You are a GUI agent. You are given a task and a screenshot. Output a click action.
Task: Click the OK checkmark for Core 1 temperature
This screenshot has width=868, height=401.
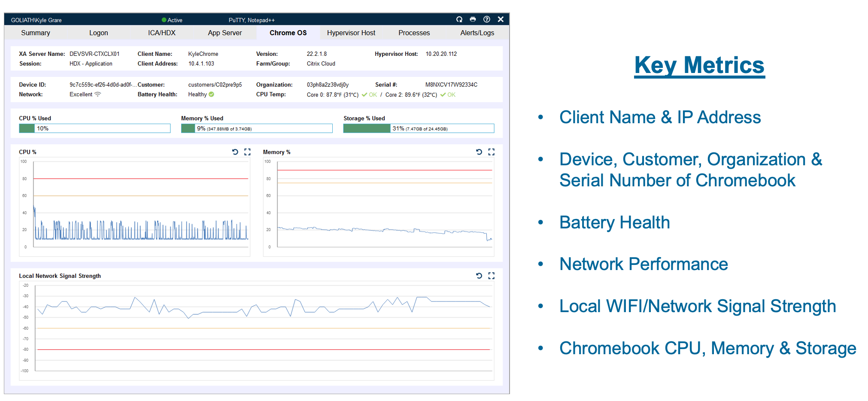444,94
